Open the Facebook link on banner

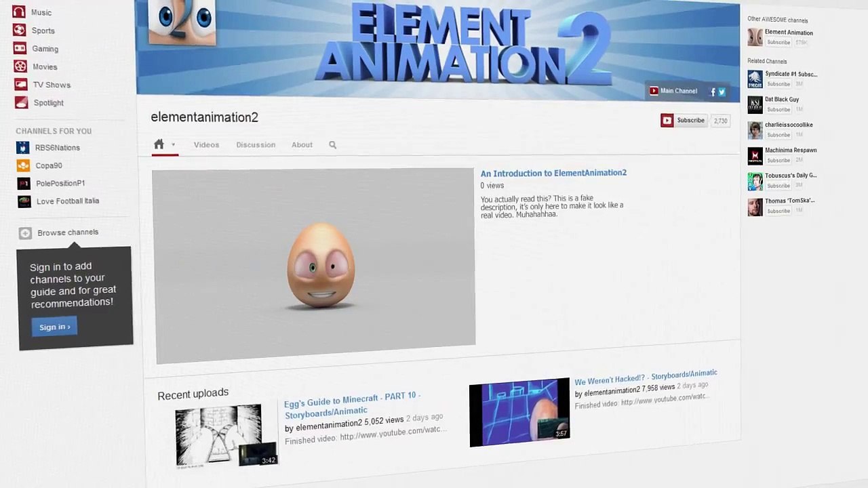pos(713,91)
